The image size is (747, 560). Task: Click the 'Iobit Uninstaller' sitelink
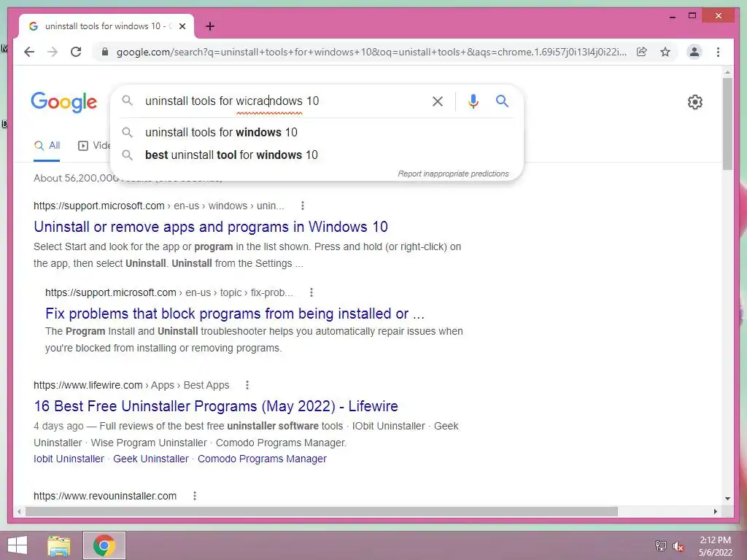pos(69,459)
